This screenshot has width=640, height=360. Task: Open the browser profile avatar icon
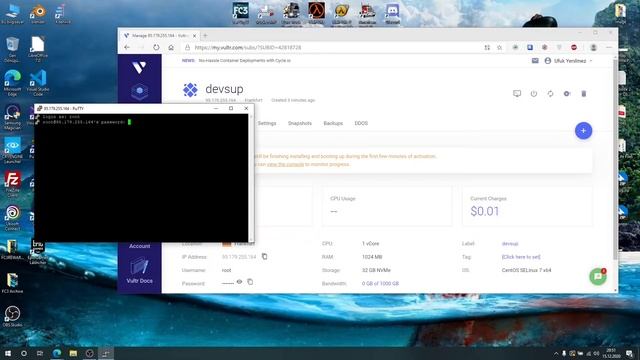click(593, 47)
